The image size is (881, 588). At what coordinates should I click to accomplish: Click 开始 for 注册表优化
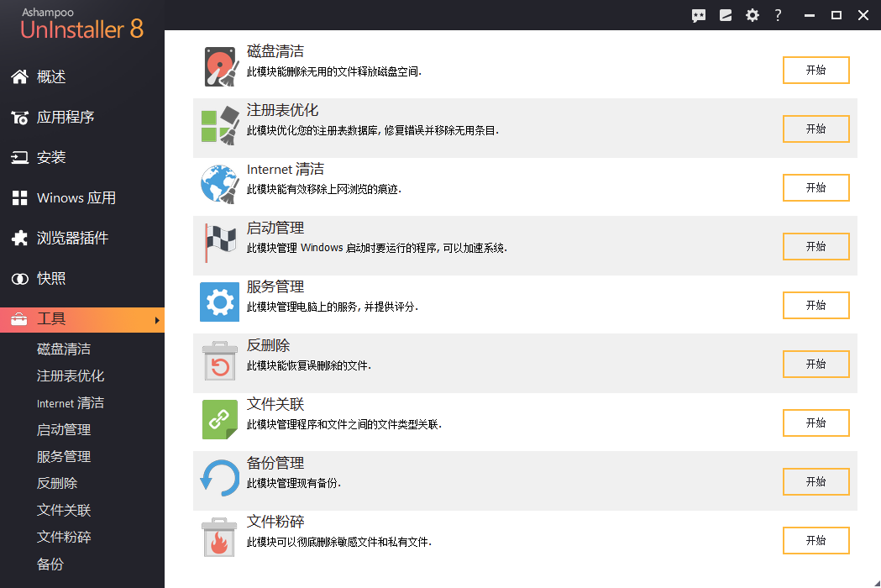coord(815,129)
